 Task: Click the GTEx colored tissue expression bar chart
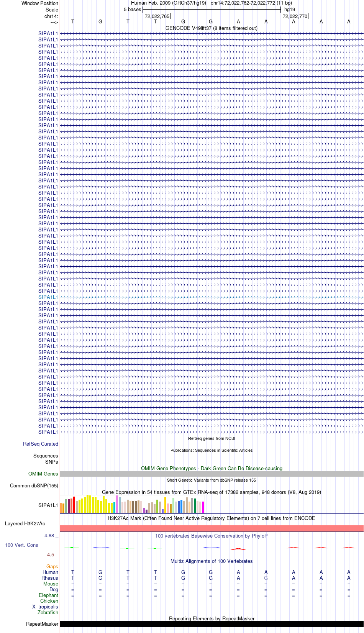pos(132,504)
